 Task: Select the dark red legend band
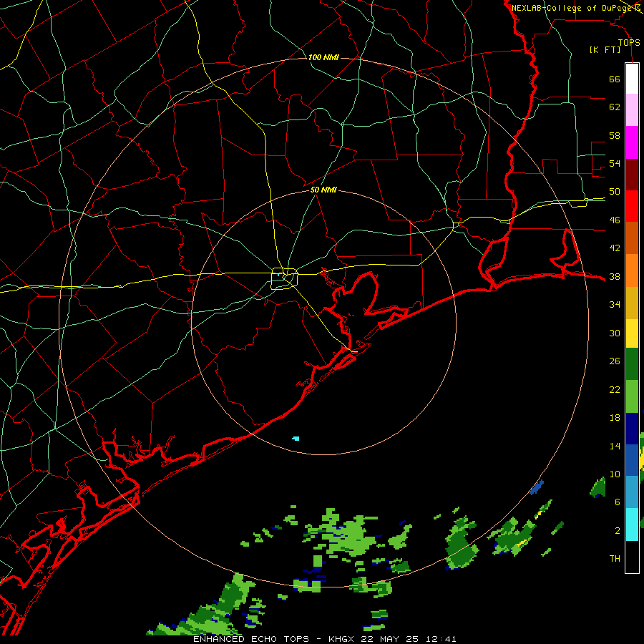(632, 175)
